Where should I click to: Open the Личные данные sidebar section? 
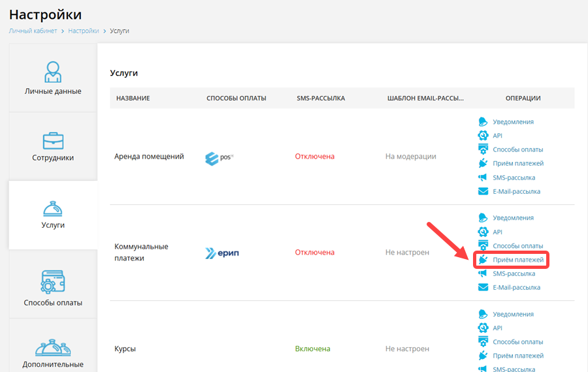point(53,78)
